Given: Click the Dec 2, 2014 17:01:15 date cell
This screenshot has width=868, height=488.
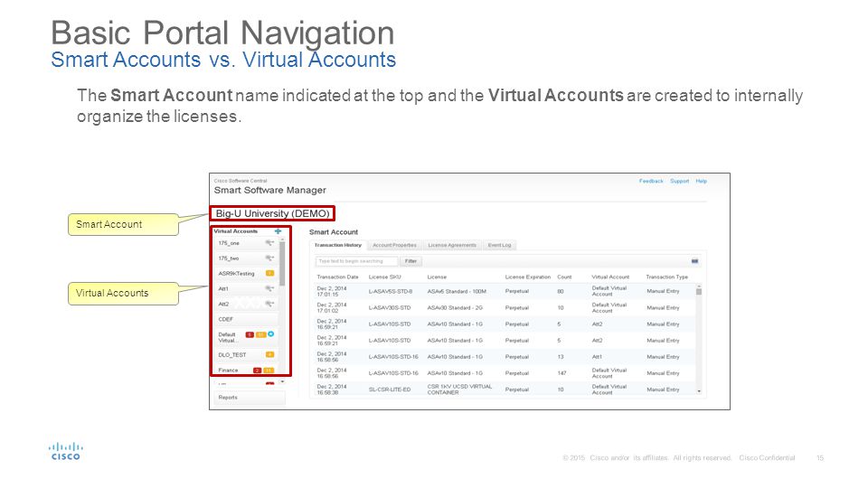Looking at the screenshot, I should pyautogui.click(x=332, y=291).
